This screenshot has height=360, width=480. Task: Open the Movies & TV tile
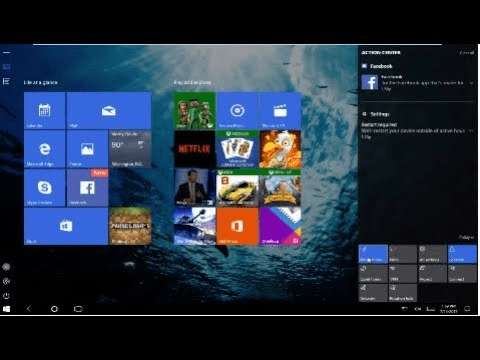(x=280, y=111)
